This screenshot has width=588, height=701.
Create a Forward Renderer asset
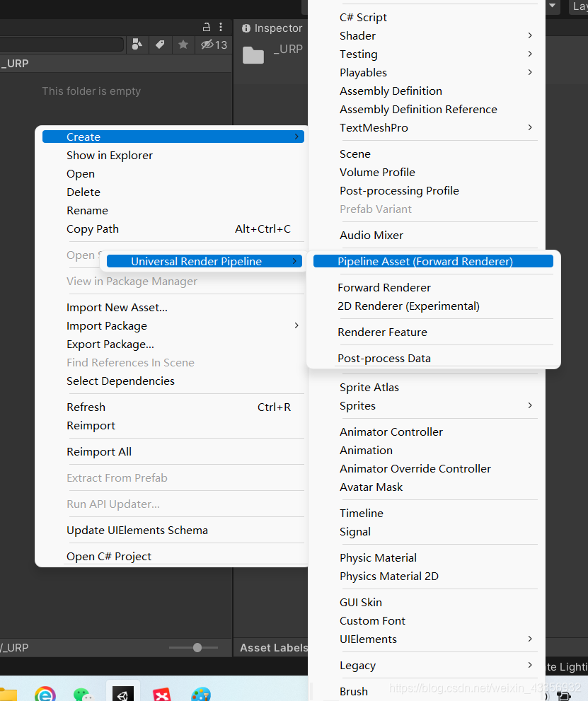tap(433, 287)
